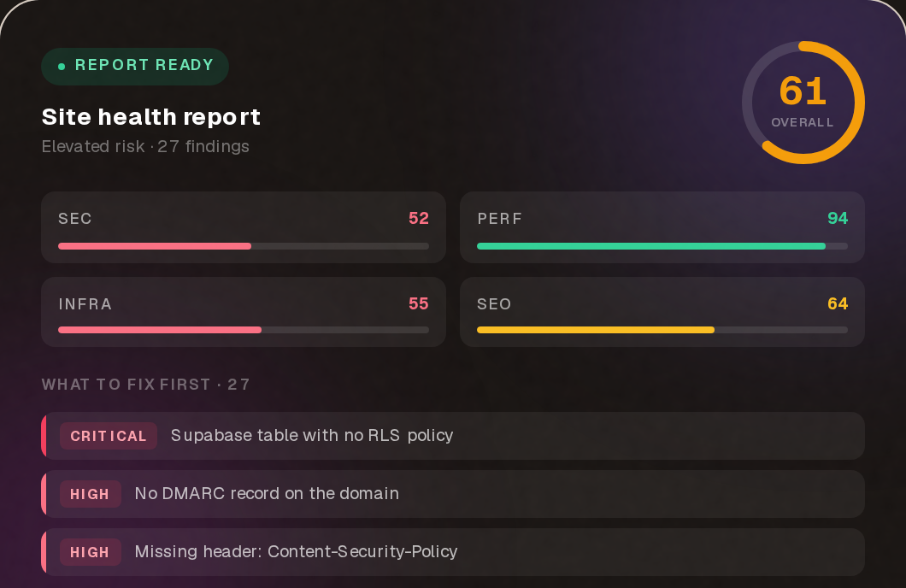Click the Elevated risk 27 findings subtitle
This screenshot has height=588, width=906.
click(x=145, y=147)
